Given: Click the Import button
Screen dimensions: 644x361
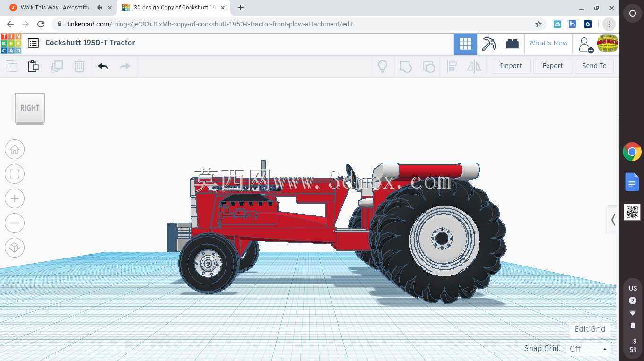Looking at the screenshot, I should pyautogui.click(x=511, y=66).
